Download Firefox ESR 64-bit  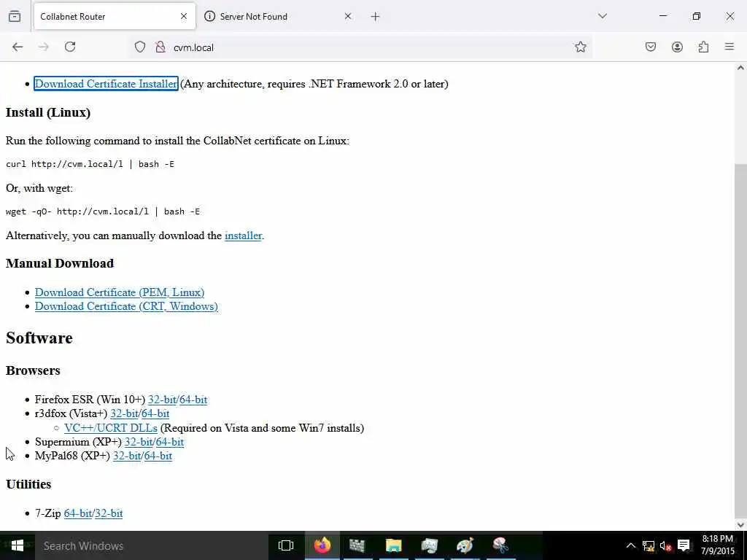tap(193, 400)
